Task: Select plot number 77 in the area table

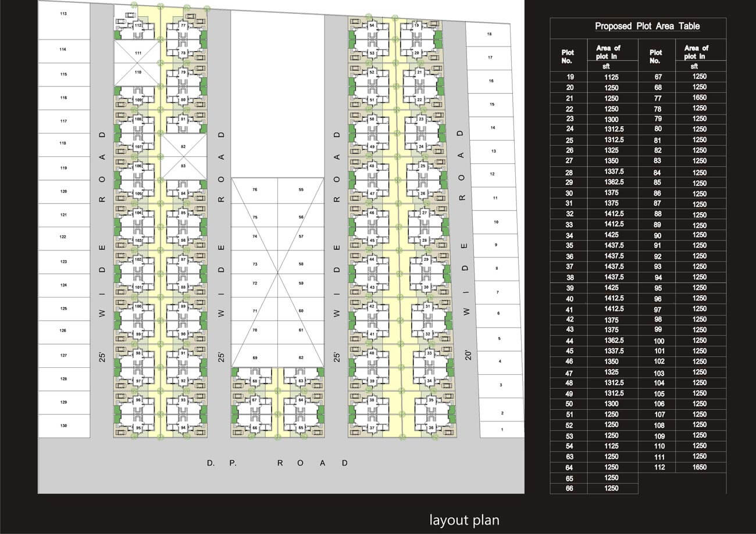Action: pos(658,98)
